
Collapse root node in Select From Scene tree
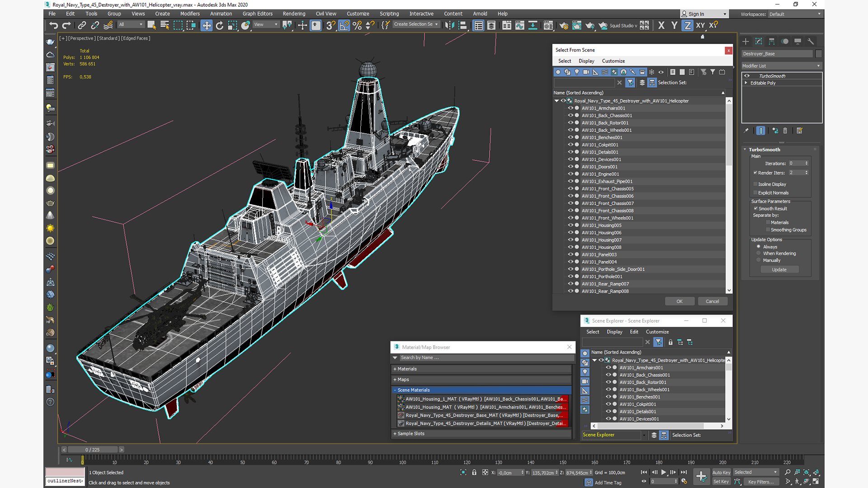(557, 101)
